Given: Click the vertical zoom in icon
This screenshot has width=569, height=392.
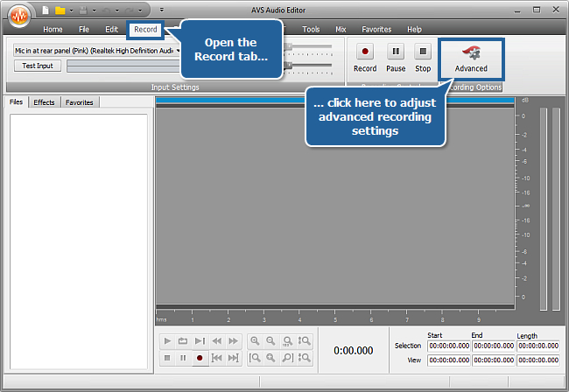Looking at the screenshot, I should click(304, 341).
